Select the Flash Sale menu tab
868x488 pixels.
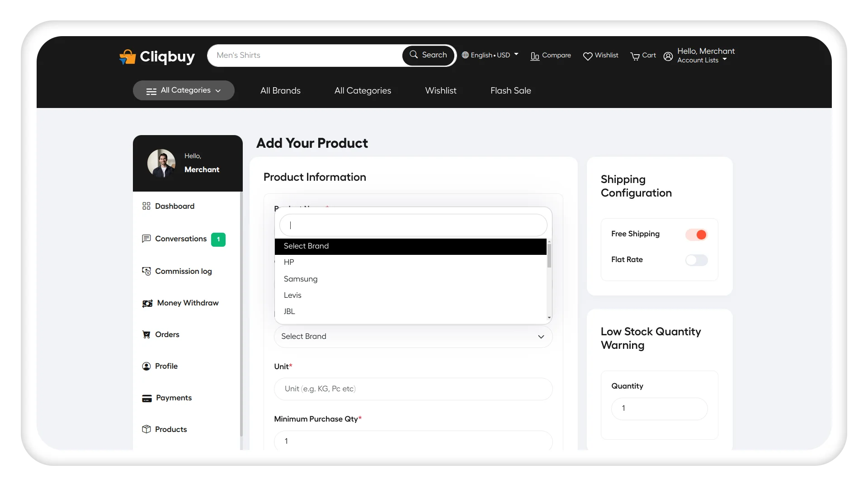[511, 90]
